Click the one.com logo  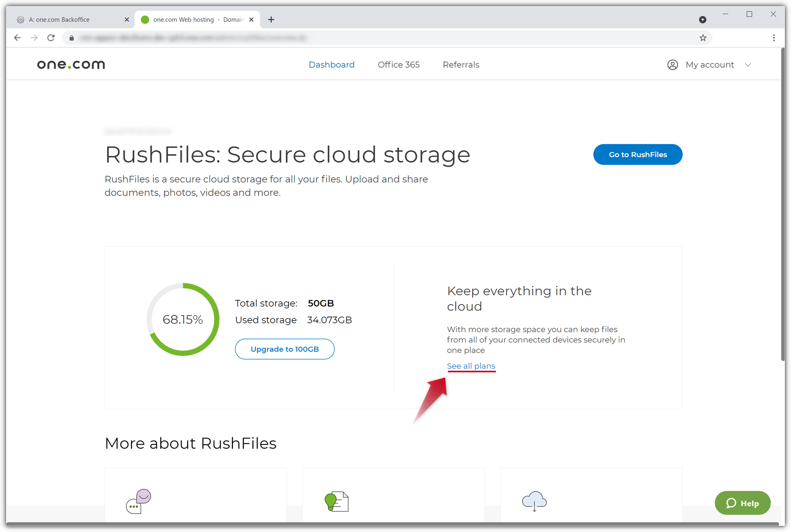pos(71,64)
